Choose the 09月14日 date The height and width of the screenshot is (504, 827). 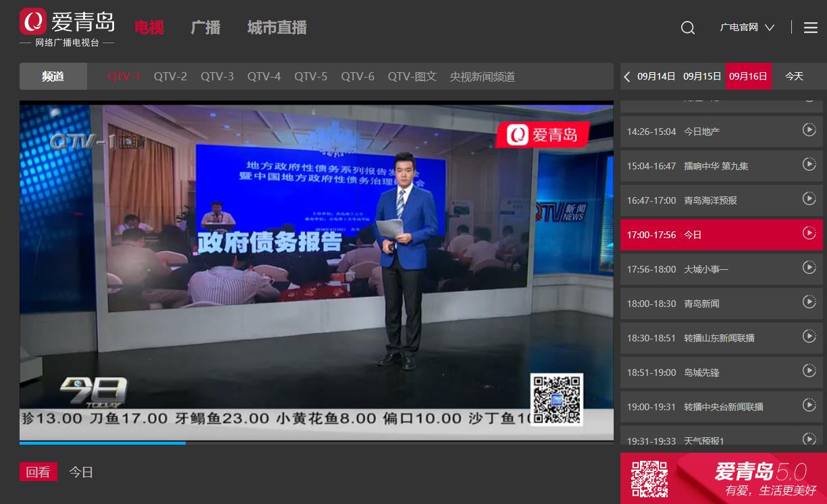point(656,77)
